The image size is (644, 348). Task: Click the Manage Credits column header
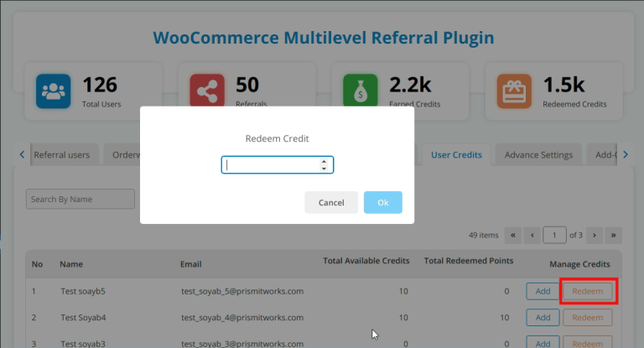click(579, 264)
